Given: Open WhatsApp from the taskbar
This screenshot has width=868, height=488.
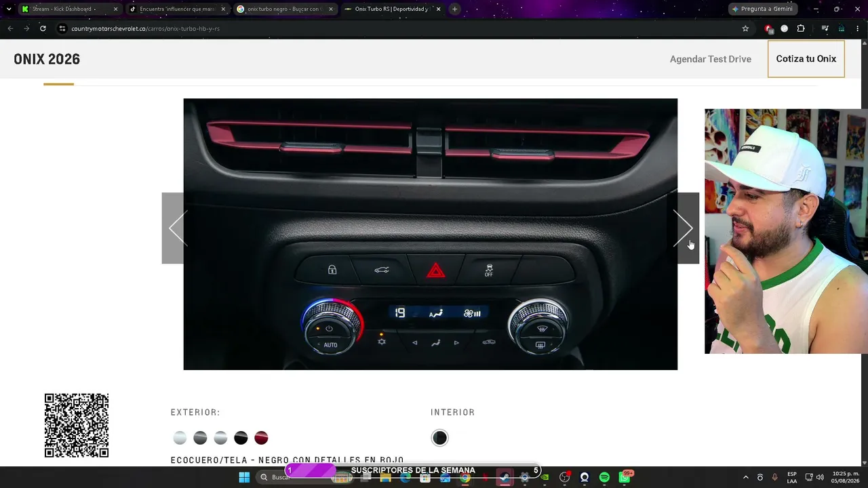Looking at the screenshot, I should [x=625, y=477].
